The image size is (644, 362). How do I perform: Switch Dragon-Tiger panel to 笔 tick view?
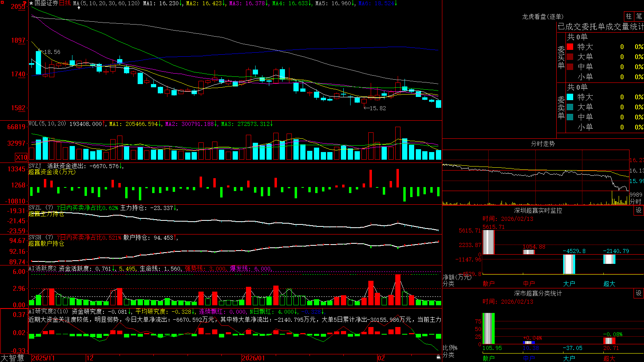(x=639, y=16)
